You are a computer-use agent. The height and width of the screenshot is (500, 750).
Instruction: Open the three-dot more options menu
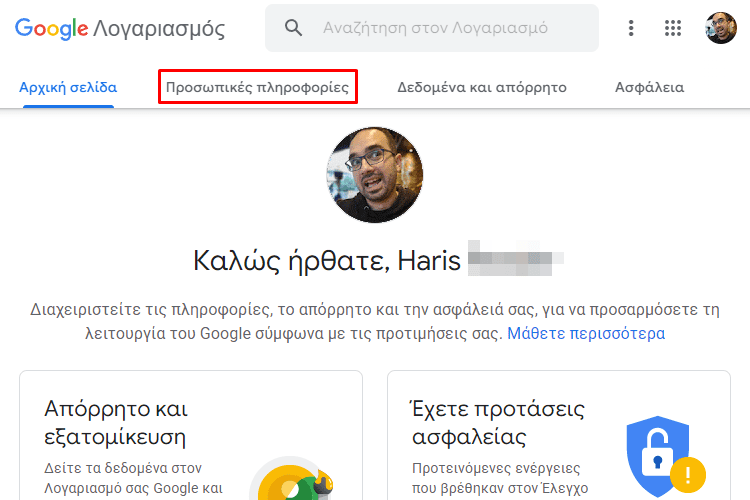[x=631, y=28]
